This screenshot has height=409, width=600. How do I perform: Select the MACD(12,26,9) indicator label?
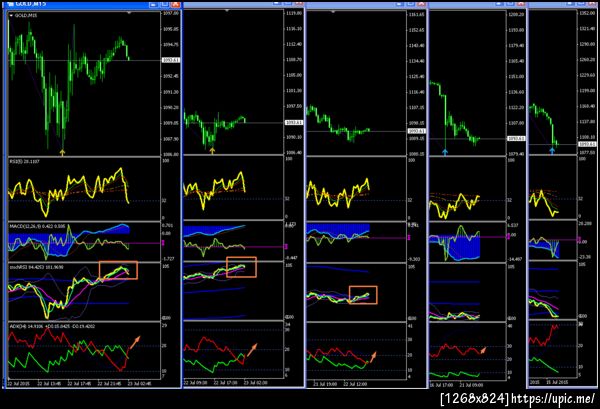[x=37, y=226]
